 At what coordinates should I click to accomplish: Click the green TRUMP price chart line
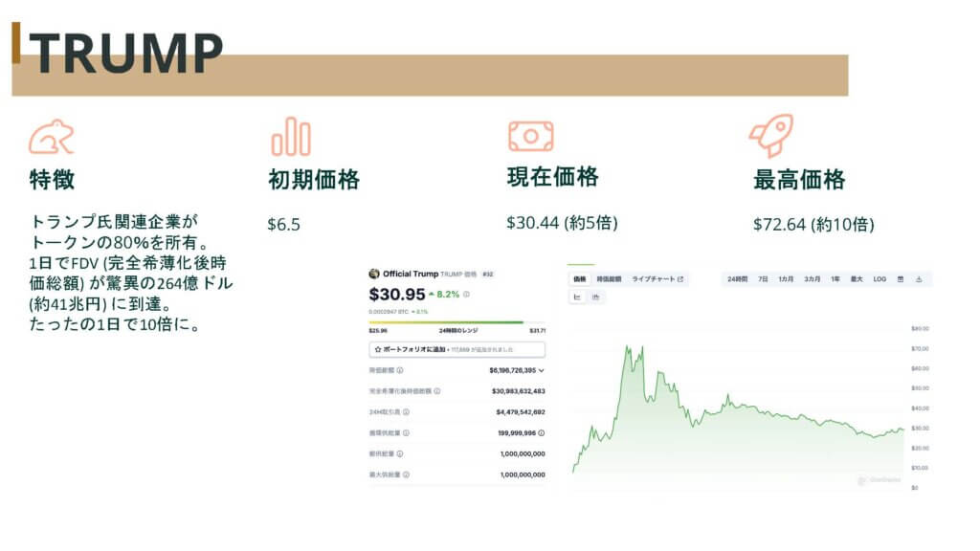point(738,406)
